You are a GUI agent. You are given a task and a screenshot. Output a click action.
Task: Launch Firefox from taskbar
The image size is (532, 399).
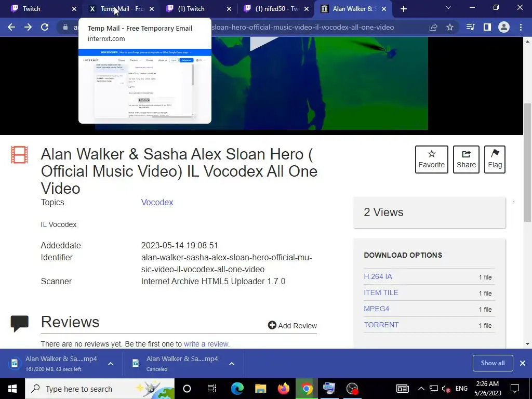click(x=284, y=389)
